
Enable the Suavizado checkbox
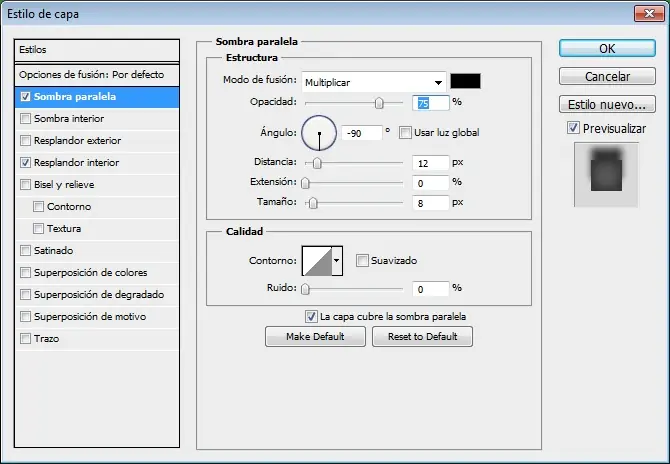coord(362,260)
